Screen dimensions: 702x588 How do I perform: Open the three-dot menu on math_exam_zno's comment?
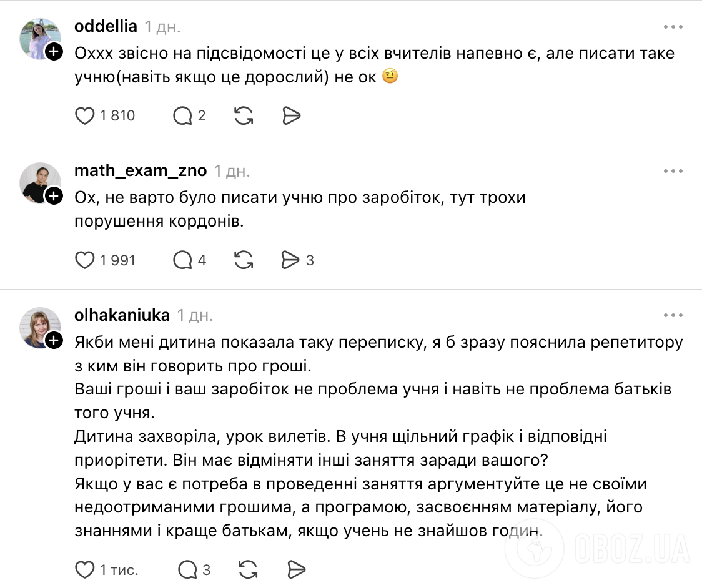click(x=673, y=171)
